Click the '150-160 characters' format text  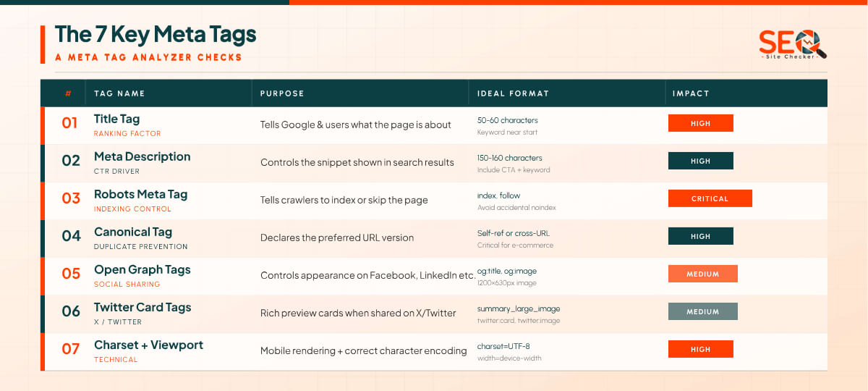[x=510, y=158]
